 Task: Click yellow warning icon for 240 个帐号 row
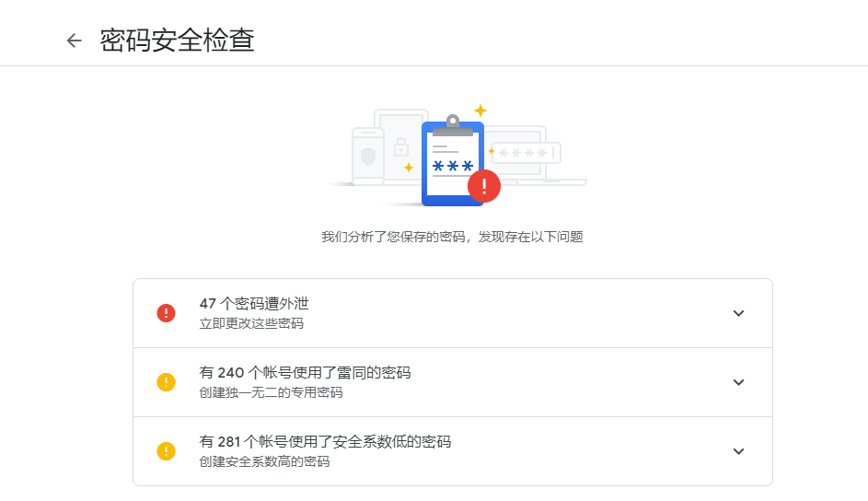coord(166,382)
